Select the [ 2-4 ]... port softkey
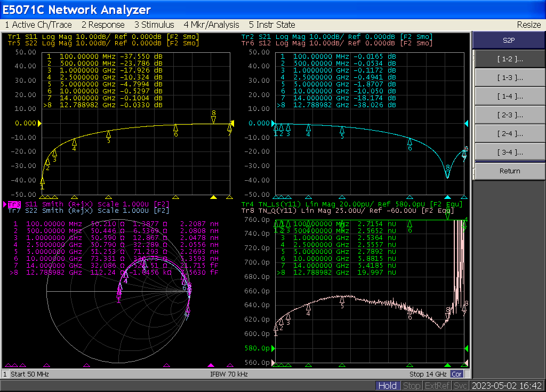546x392 pixels. pyautogui.click(x=509, y=134)
